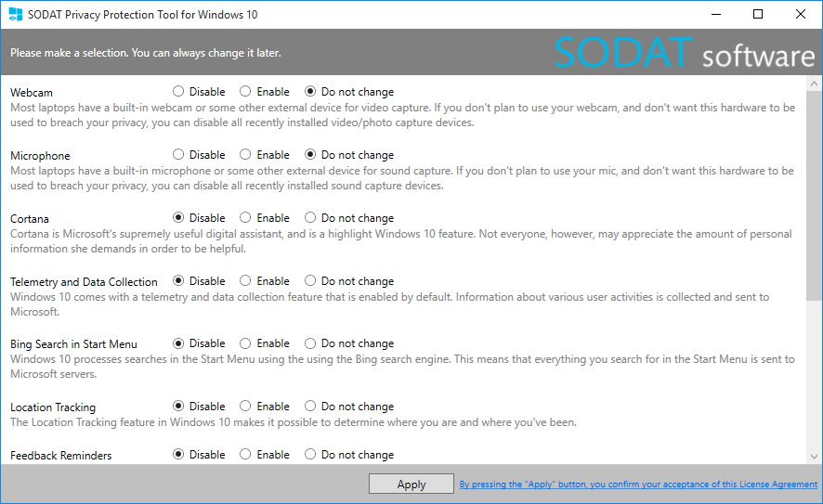Image resolution: width=823 pixels, height=504 pixels.
Task: Click the Location Tracking heading
Action: tap(53, 407)
